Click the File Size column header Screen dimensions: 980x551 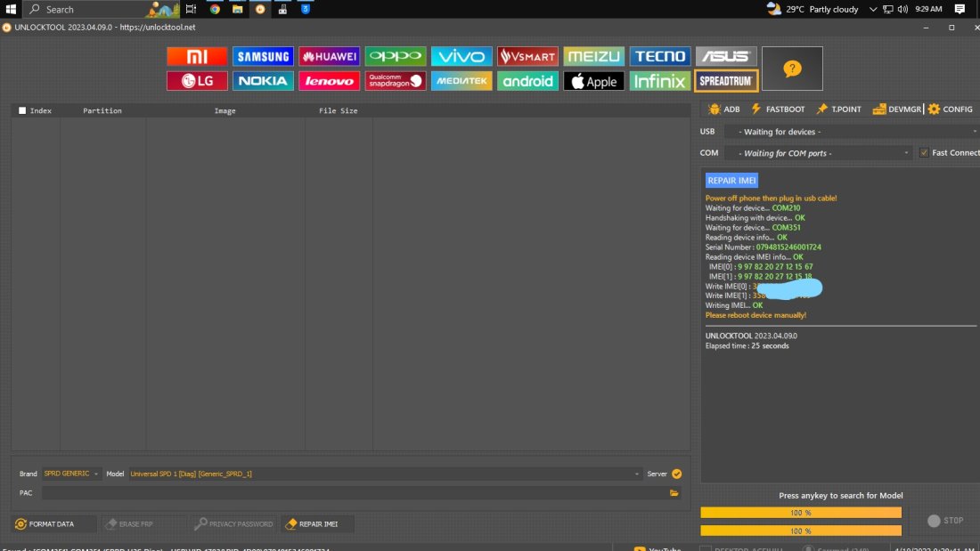pos(339,110)
